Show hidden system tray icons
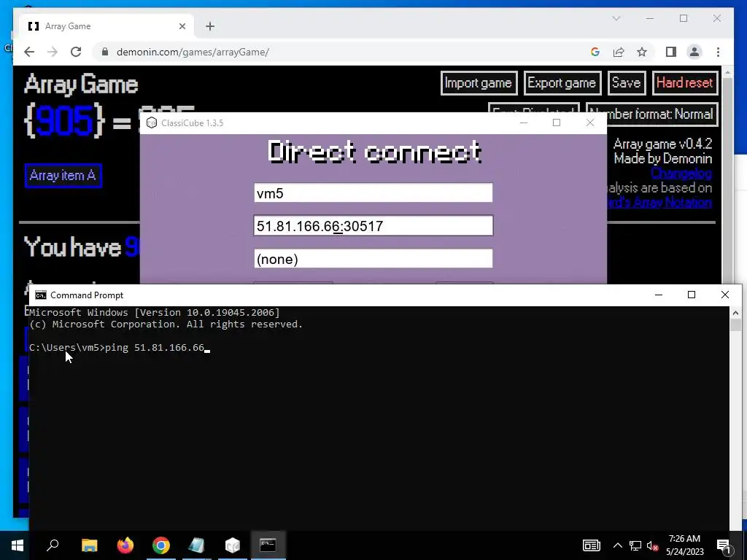This screenshot has width=747, height=560. [x=617, y=545]
